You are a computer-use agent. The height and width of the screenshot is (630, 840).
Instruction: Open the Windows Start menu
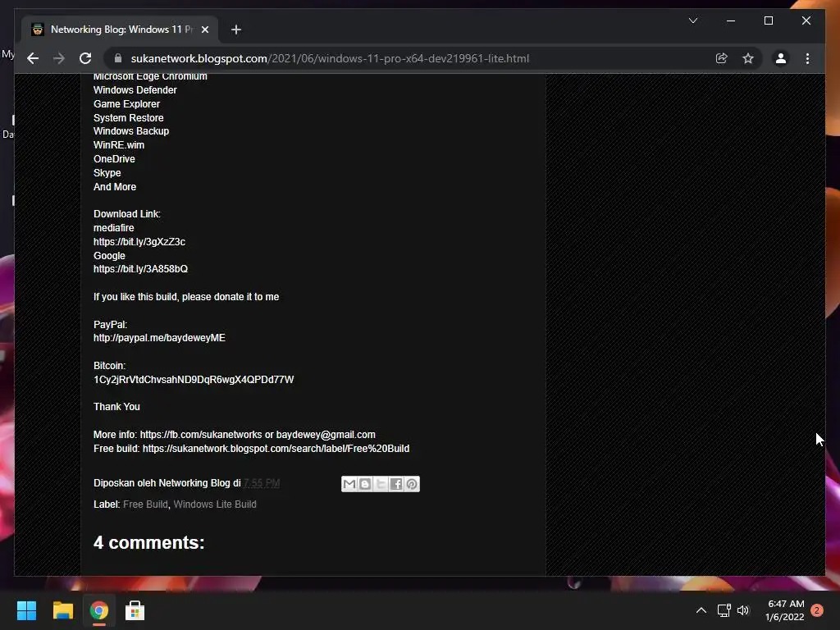pyautogui.click(x=26, y=610)
